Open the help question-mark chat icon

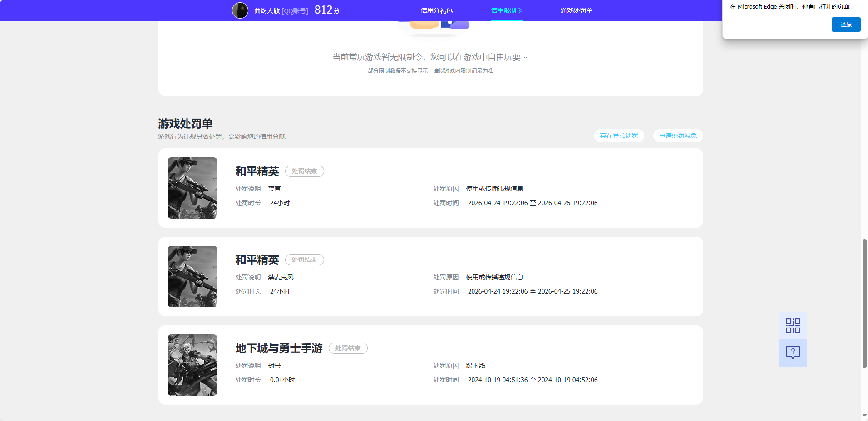(x=793, y=353)
